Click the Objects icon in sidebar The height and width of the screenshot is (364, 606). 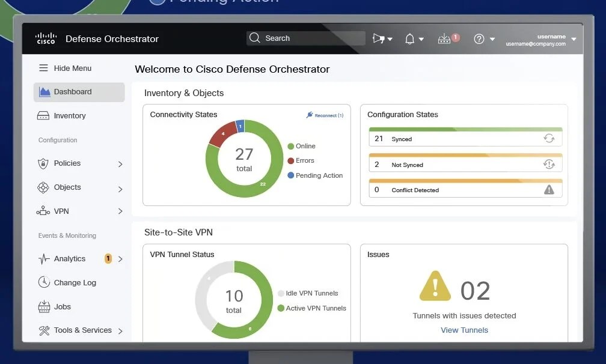43,187
